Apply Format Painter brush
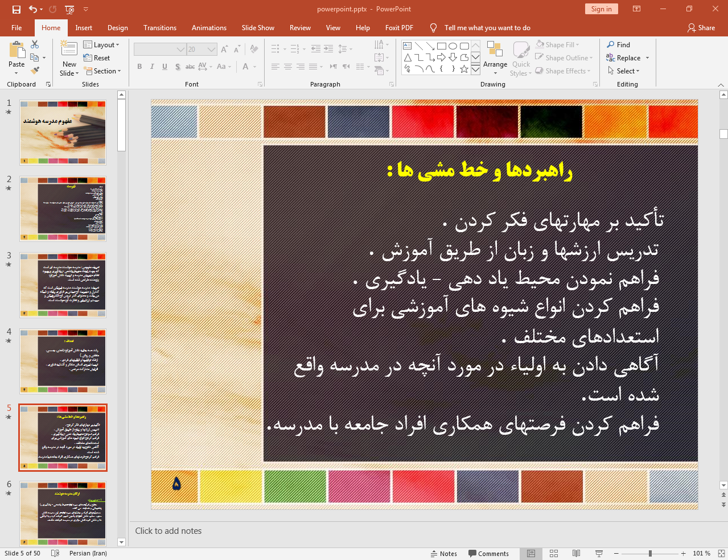Image resolution: width=728 pixels, height=560 pixels. [x=35, y=71]
